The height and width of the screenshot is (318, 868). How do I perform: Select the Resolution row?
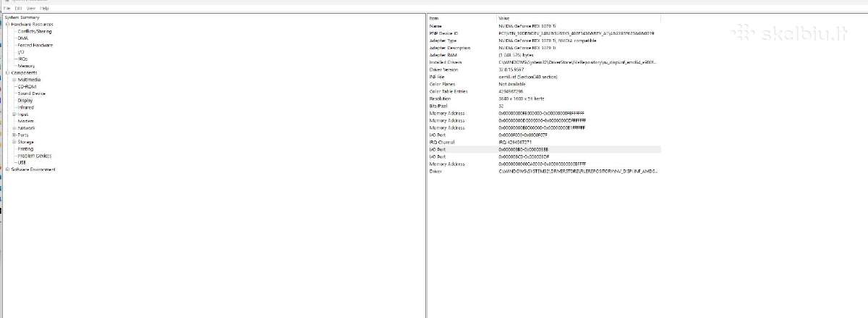(x=544, y=99)
